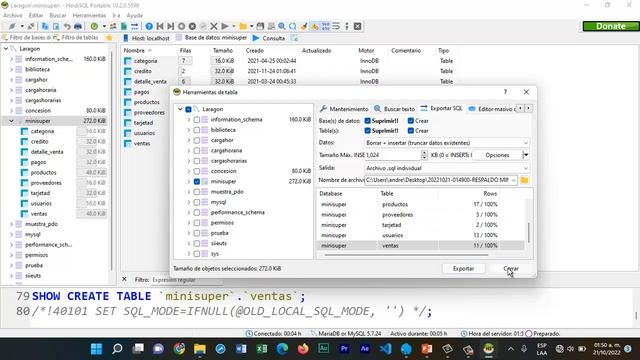
Task: Click the go-to-first-row toolbar icon
Action: coord(160,26)
